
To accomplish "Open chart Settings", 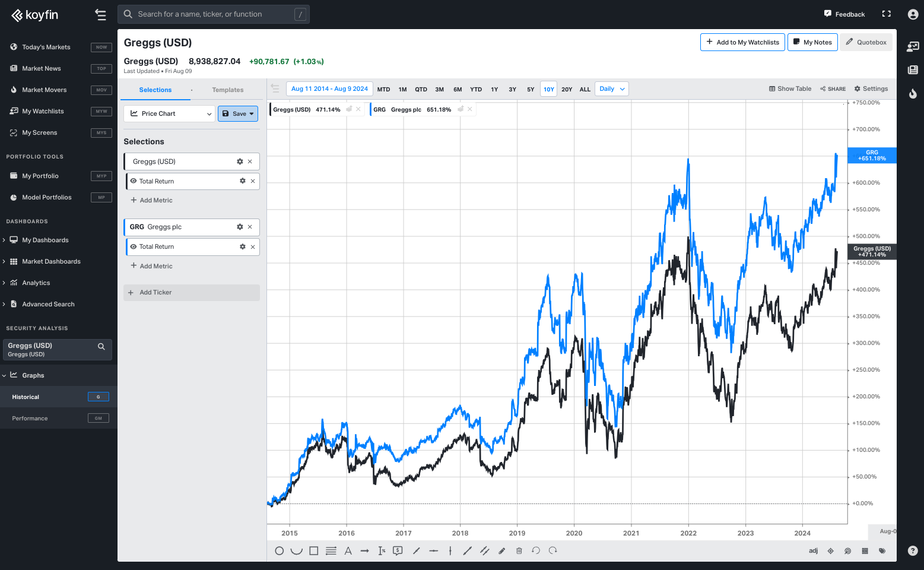I will 871,88.
